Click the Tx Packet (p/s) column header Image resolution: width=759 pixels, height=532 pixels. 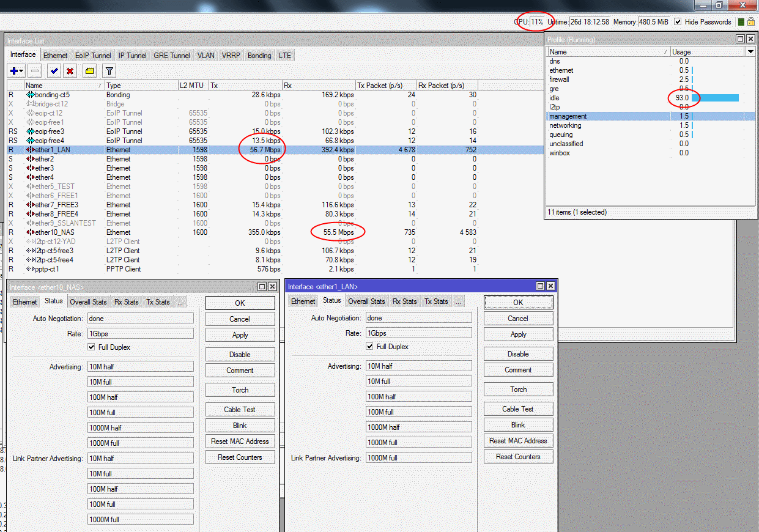(386, 86)
